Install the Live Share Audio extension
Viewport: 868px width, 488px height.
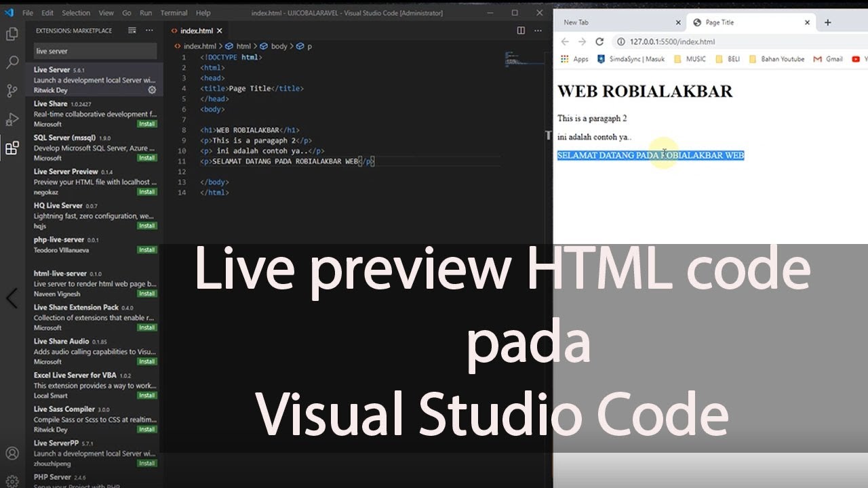(x=147, y=362)
